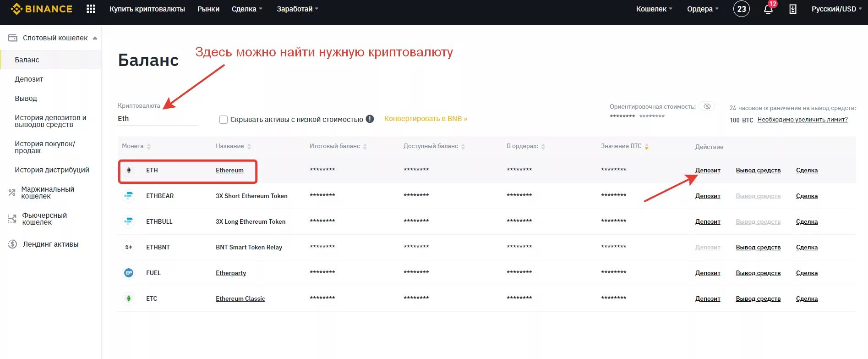
Task: Select Депозит in the sidebar
Action: (29, 79)
